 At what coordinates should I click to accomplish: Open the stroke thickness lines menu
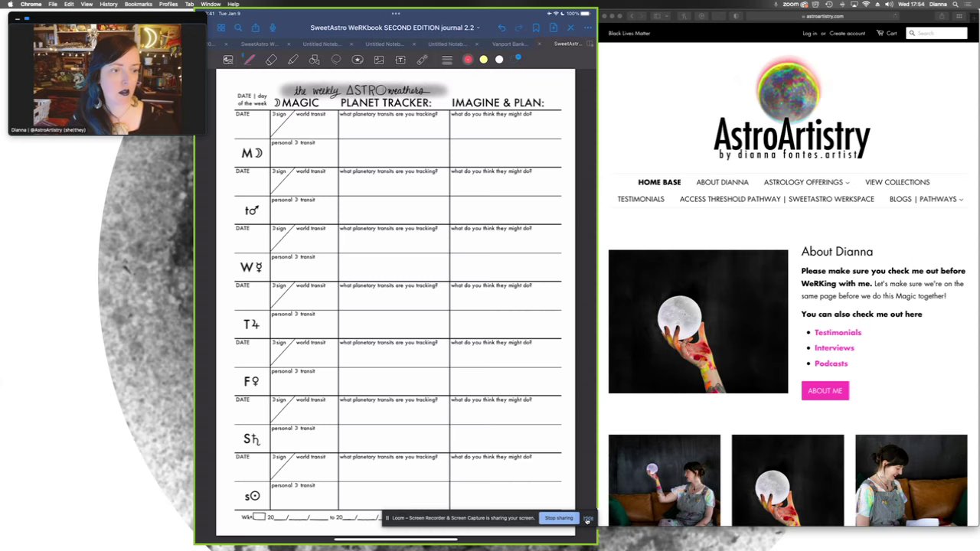447,60
